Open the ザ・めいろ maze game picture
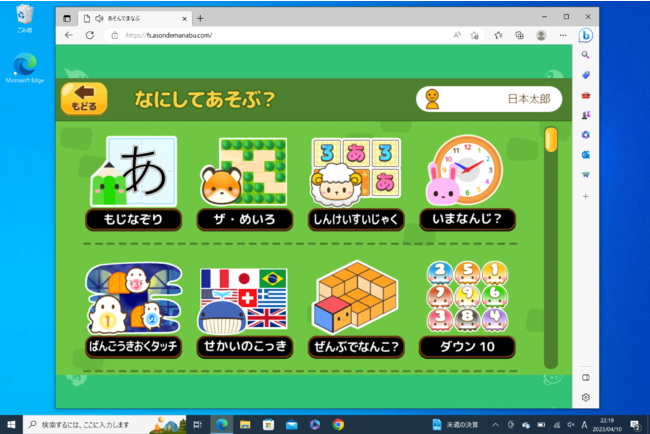 [245, 171]
